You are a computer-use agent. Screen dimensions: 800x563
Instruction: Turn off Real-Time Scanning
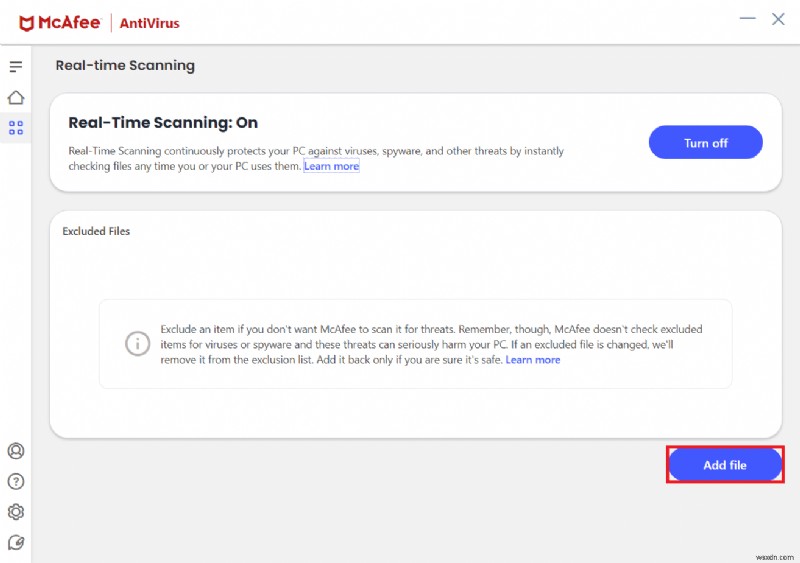(x=705, y=143)
